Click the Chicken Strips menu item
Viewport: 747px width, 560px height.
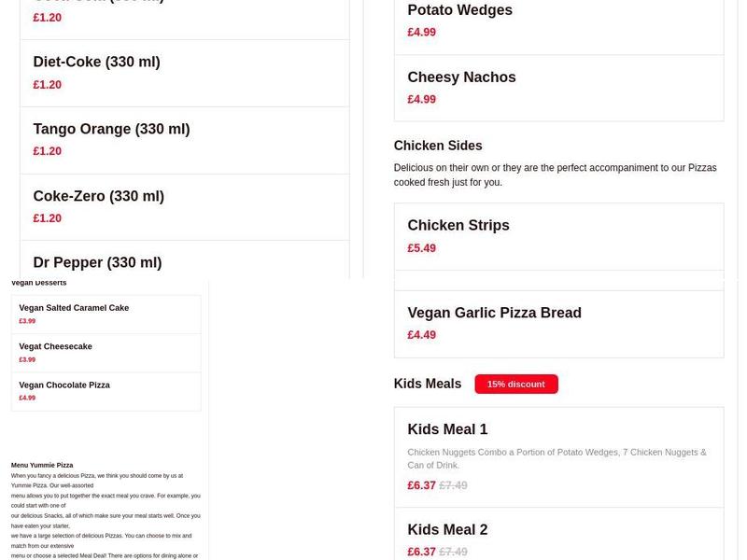(x=458, y=225)
